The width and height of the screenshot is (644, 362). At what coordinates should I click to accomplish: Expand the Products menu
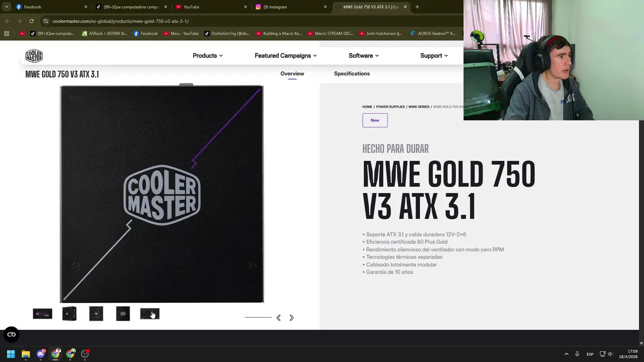(x=207, y=56)
